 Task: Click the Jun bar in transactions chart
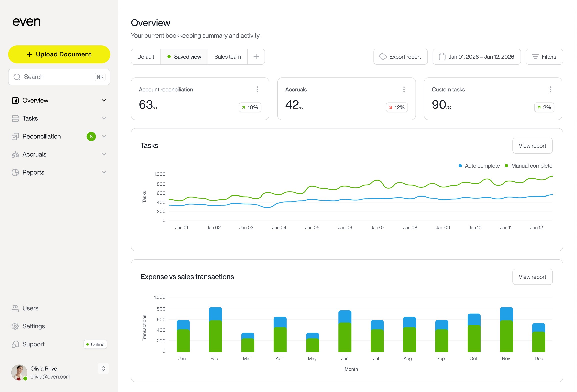point(345,331)
